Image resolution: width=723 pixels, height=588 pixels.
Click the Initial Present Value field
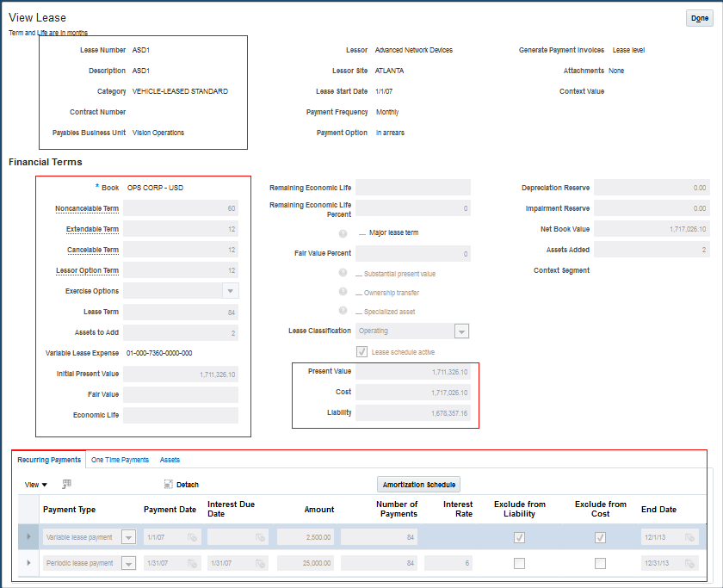pos(181,374)
